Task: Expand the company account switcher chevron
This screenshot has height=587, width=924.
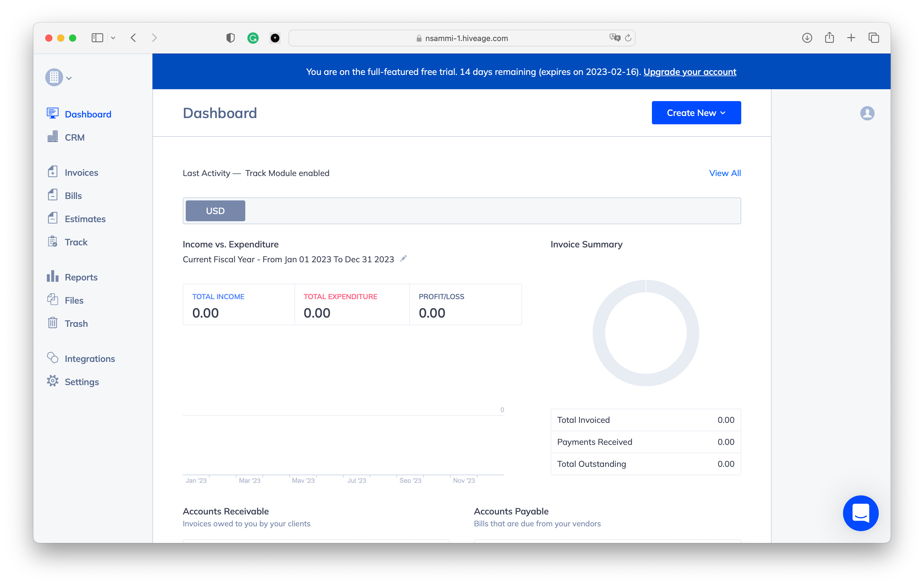Action: 69,78
